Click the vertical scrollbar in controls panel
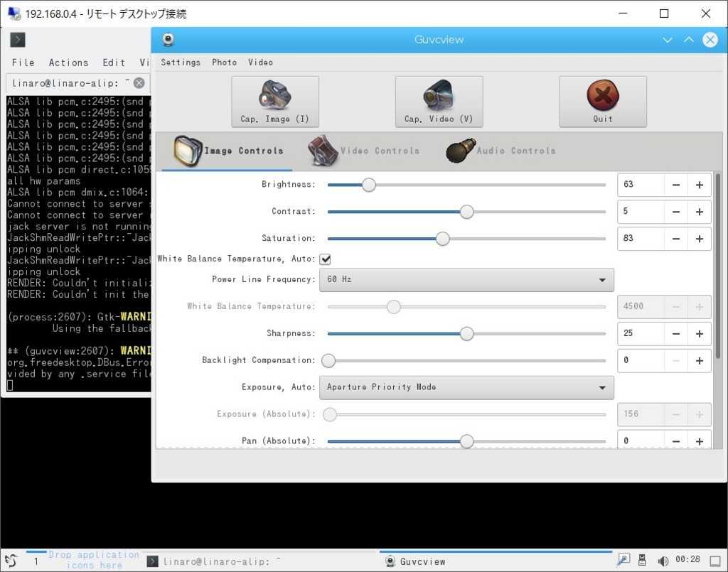This screenshot has width=728, height=572. point(718,266)
